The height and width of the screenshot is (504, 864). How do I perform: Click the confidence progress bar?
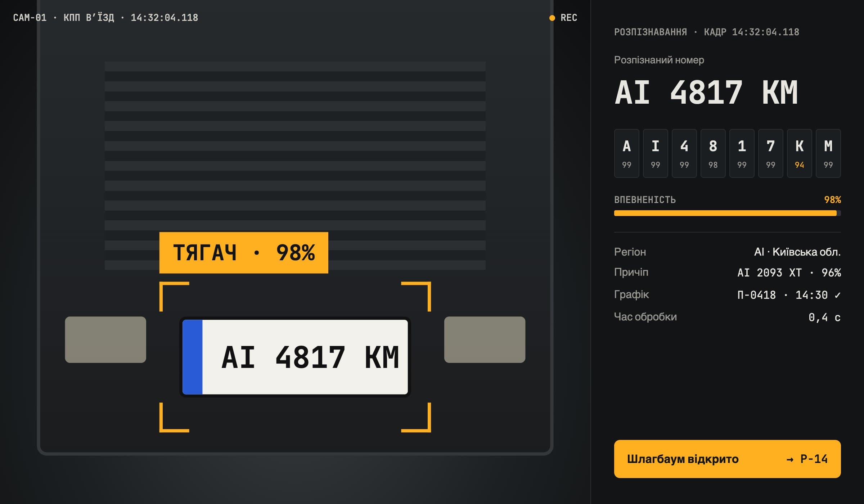[727, 213]
